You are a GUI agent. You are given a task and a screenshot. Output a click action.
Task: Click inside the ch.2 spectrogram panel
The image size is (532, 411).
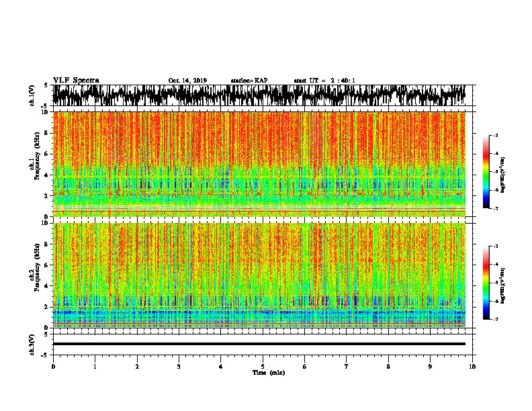(259, 275)
